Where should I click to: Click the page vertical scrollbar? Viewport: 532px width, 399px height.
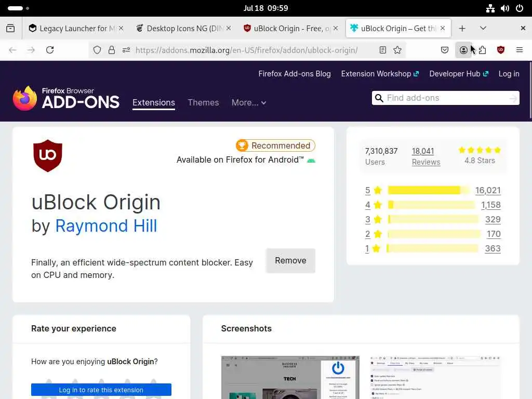click(530, 90)
